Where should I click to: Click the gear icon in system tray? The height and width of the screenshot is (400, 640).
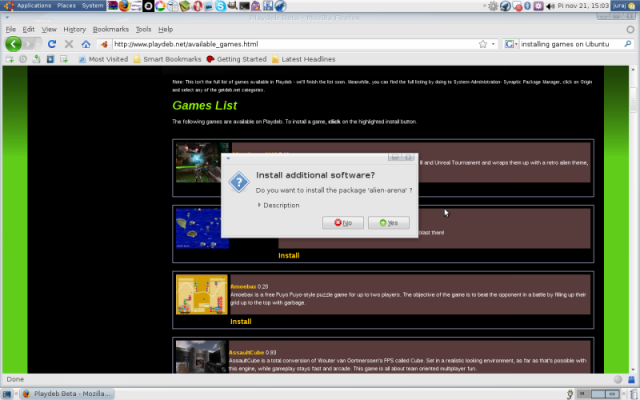[493, 6]
